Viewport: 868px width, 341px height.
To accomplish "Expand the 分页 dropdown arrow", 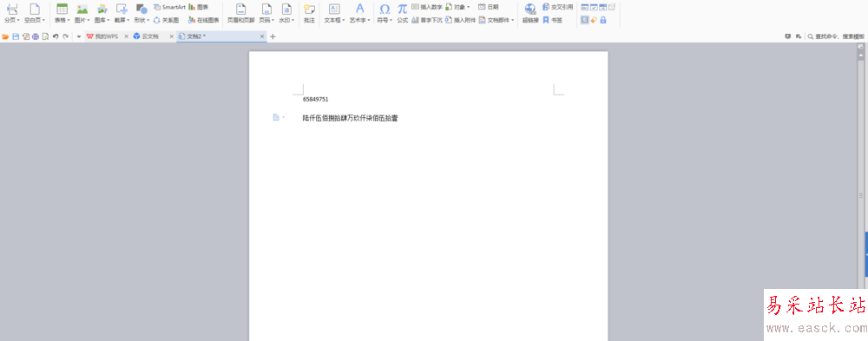I will click(x=18, y=21).
